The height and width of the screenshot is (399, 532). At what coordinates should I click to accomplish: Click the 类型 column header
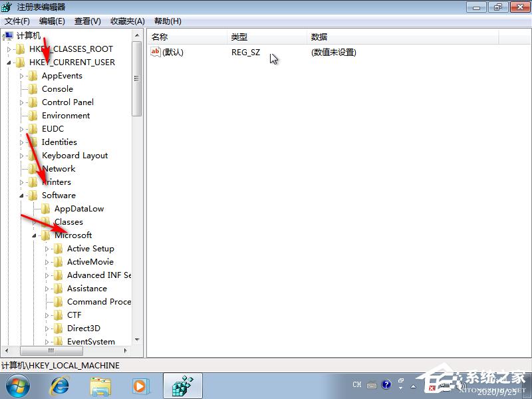(x=267, y=37)
